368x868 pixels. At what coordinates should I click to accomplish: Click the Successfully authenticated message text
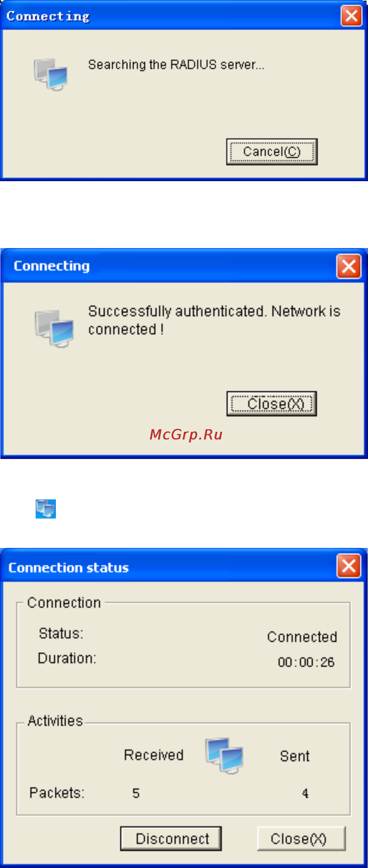pyautogui.click(x=214, y=320)
